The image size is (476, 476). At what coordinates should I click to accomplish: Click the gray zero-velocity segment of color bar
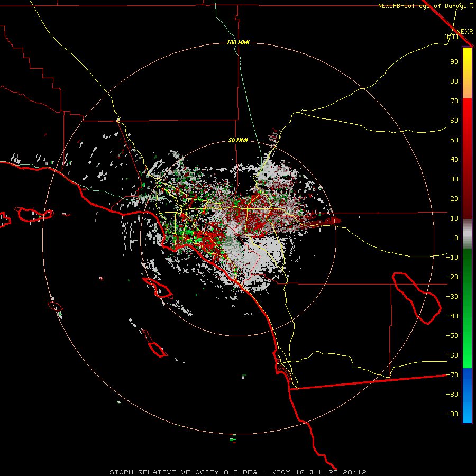(x=467, y=234)
